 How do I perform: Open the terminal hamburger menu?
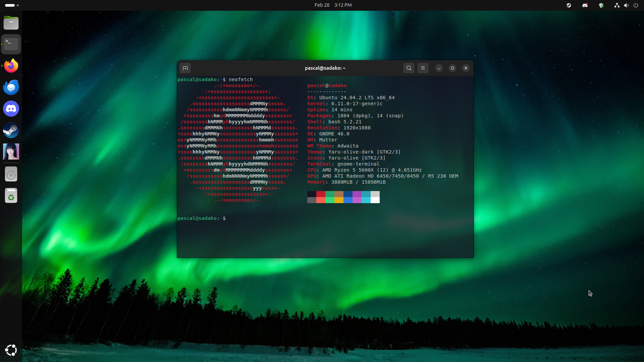pyautogui.click(x=423, y=68)
